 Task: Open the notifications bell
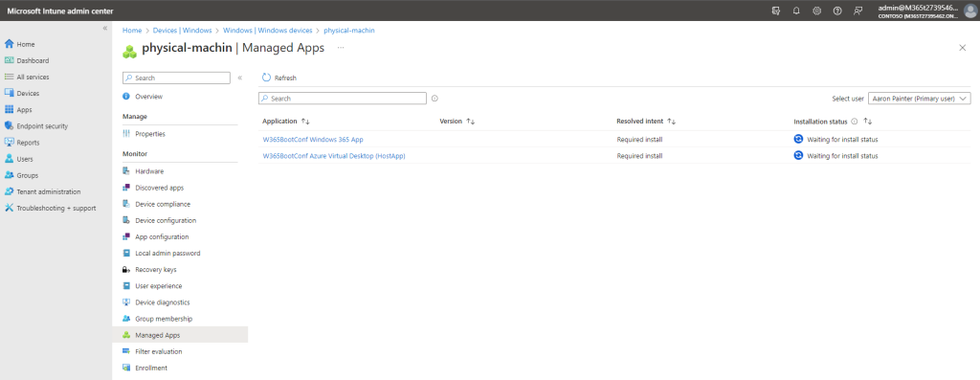pyautogui.click(x=796, y=11)
